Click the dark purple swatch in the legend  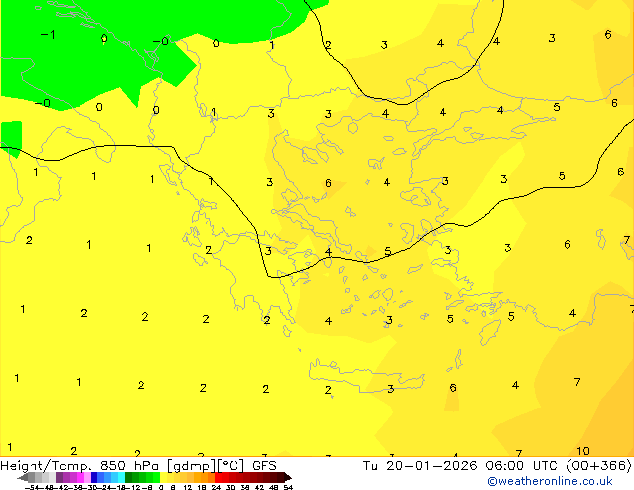point(59,477)
